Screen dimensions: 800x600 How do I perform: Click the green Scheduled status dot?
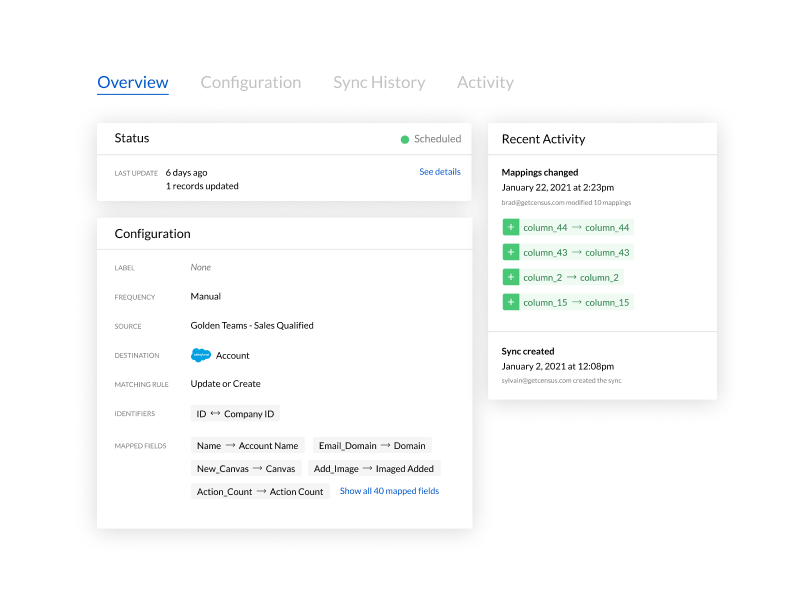[405, 139]
